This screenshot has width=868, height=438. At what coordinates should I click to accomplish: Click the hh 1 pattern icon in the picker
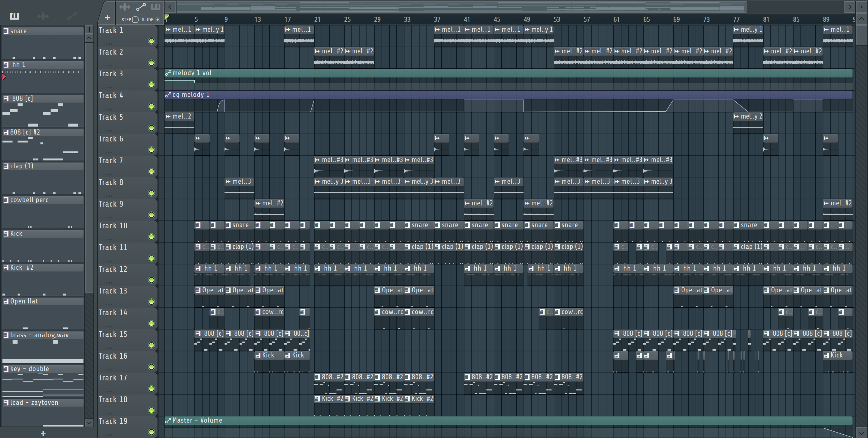[6, 65]
